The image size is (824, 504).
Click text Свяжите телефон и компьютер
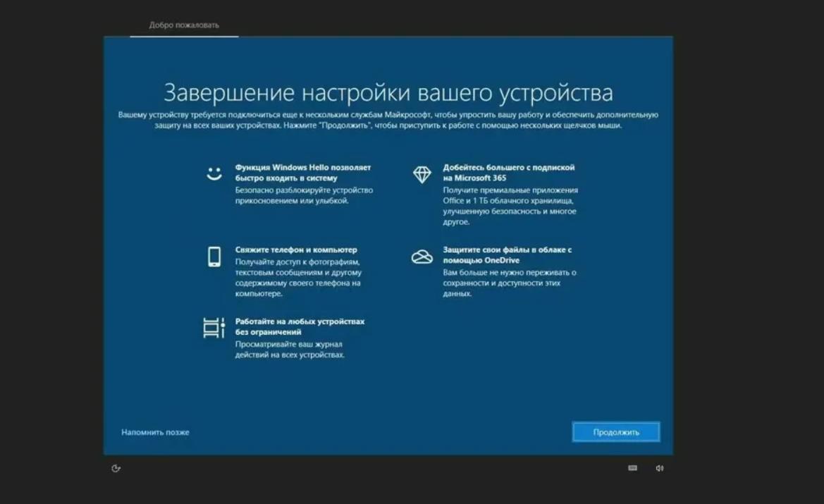tap(296, 250)
